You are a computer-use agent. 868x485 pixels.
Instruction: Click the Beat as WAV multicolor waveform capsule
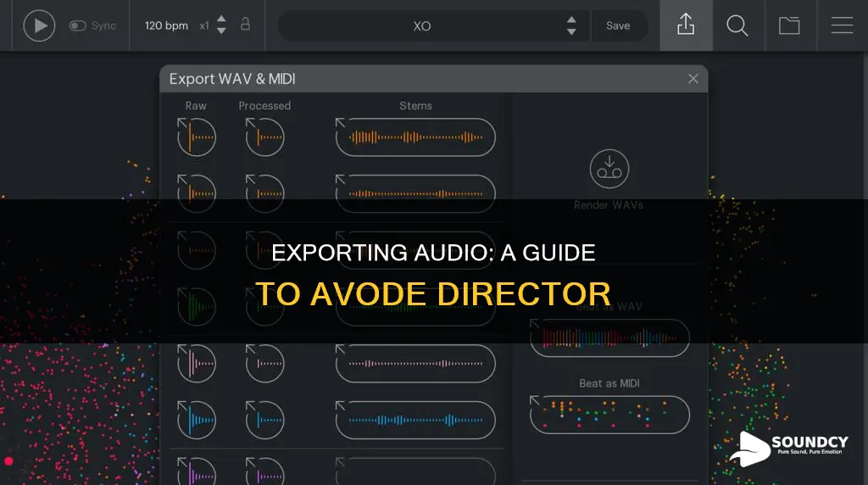point(609,337)
